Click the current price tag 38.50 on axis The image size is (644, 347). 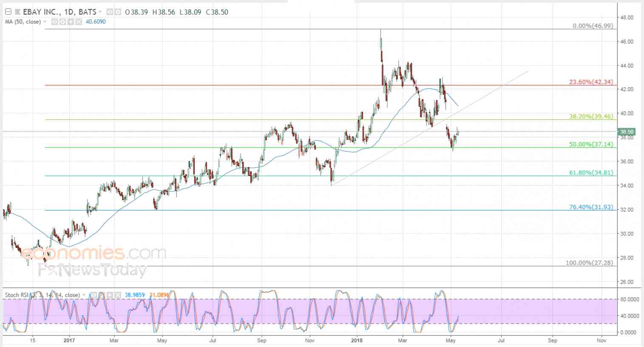[x=627, y=132]
